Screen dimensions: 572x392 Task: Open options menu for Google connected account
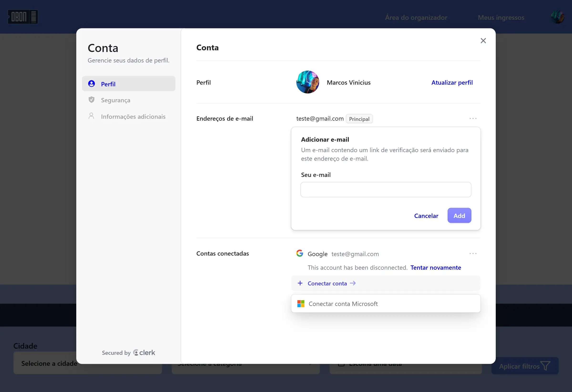click(x=473, y=254)
